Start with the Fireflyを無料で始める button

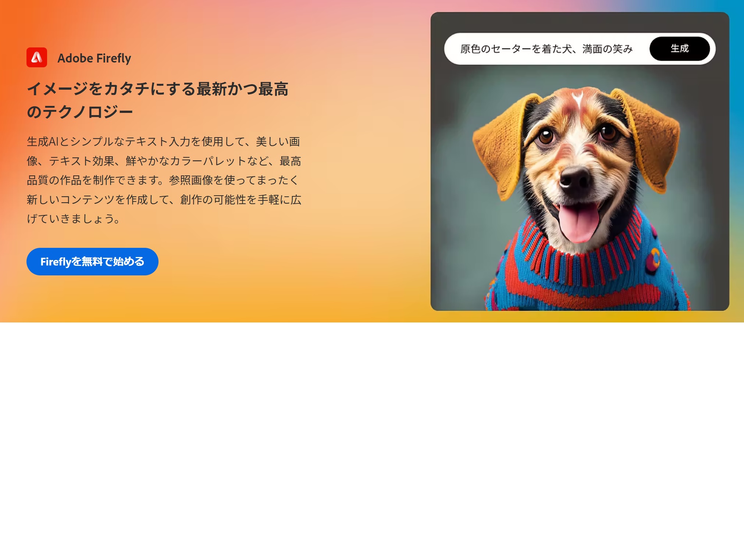[x=92, y=261]
